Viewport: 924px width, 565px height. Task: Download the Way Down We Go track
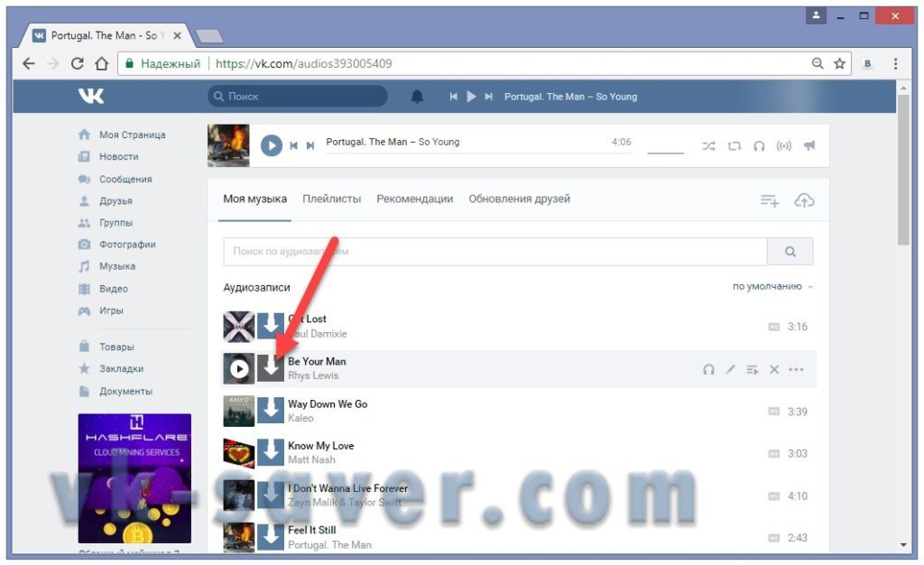tap(271, 412)
